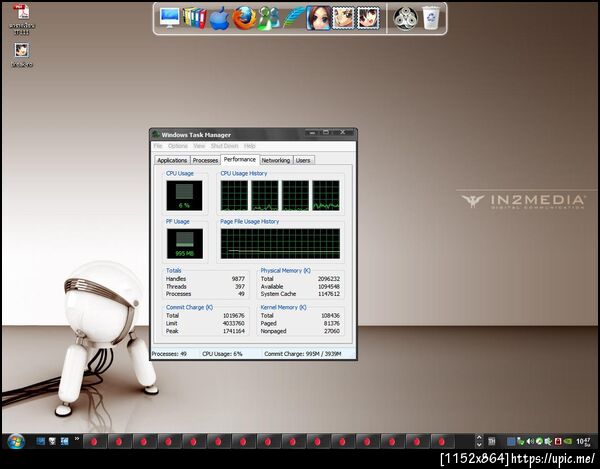Click Commit Charge Total value 1019676
This screenshot has height=469, width=600.
(x=234, y=316)
